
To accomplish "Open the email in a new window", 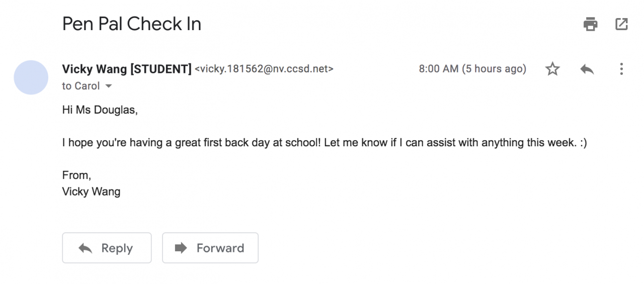I will click(x=621, y=24).
